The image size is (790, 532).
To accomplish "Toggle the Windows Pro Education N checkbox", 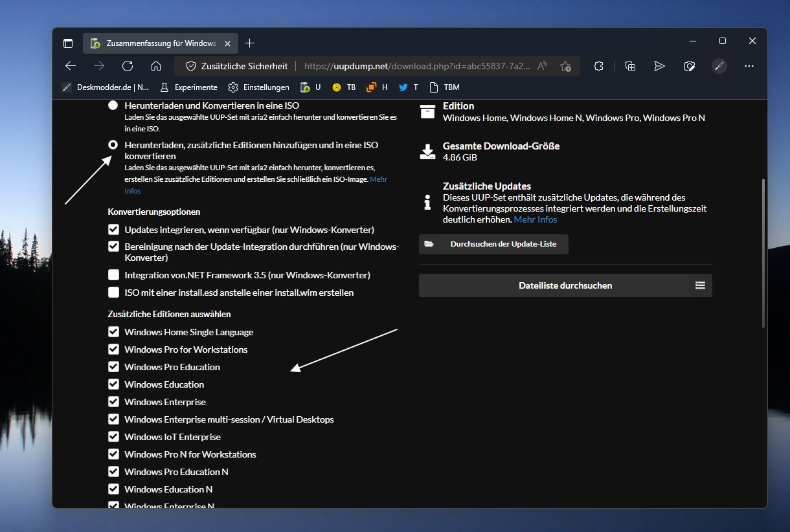I will 114,472.
